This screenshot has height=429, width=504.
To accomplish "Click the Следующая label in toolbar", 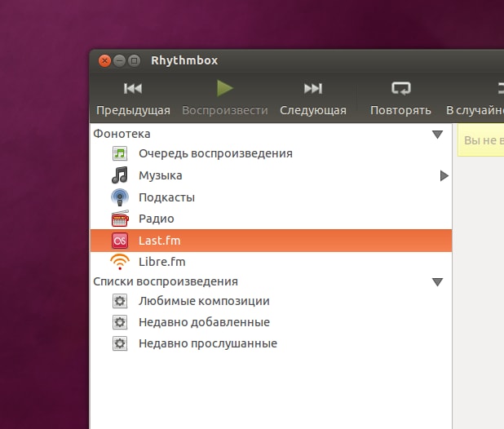I will pos(313,110).
